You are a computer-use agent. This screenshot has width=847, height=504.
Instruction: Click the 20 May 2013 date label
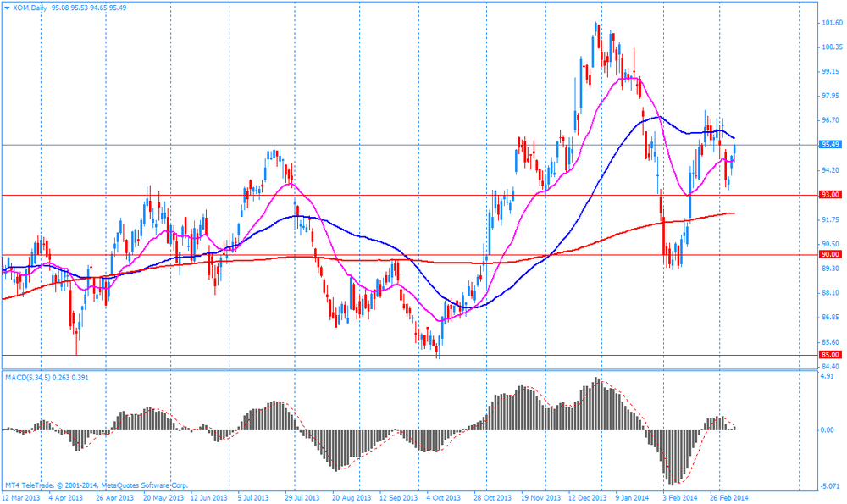pos(163,497)
